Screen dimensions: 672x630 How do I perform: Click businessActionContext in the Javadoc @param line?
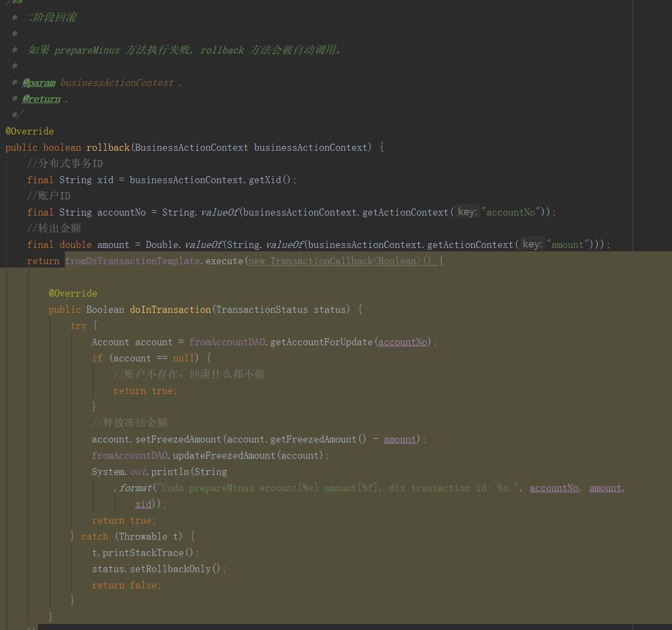pyautogui.click(x=117, y=83)
